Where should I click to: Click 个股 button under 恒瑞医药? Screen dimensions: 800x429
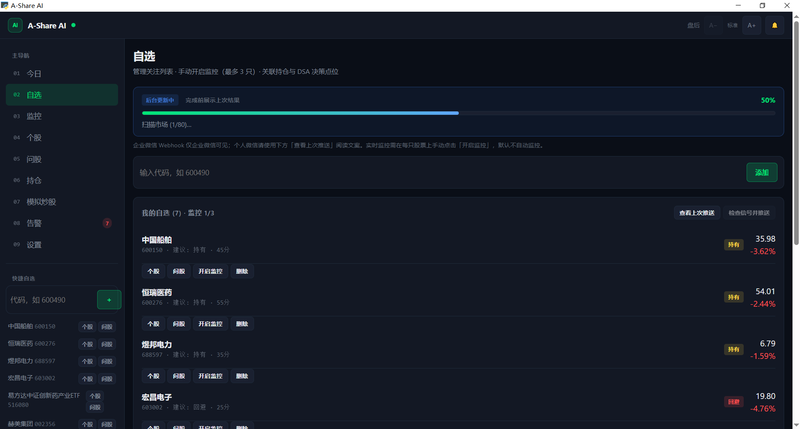154,324
